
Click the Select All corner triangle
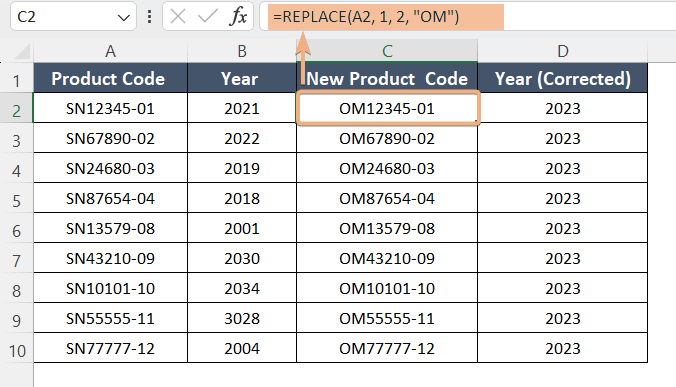(22, 52)
